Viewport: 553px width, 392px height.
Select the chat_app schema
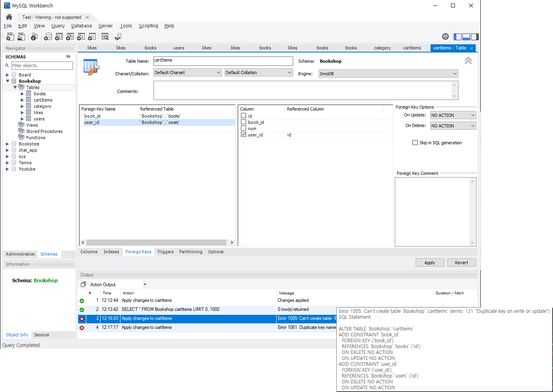pyautogui.click(x=28, y=150)
